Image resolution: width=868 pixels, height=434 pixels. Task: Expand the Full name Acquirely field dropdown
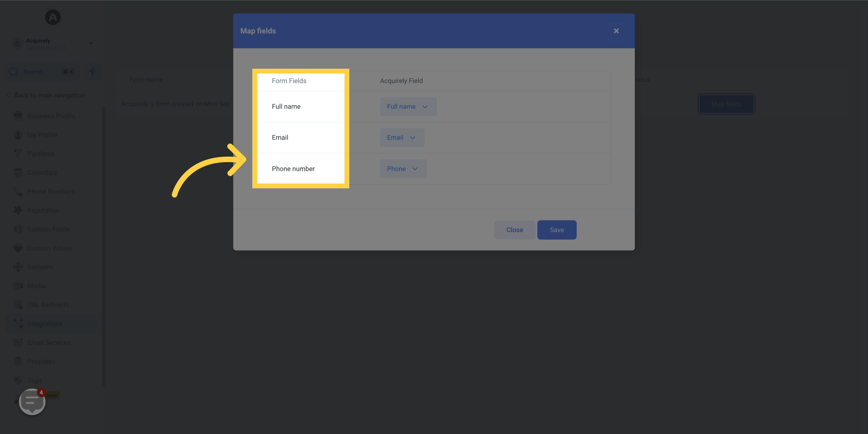tap(408, 106)
